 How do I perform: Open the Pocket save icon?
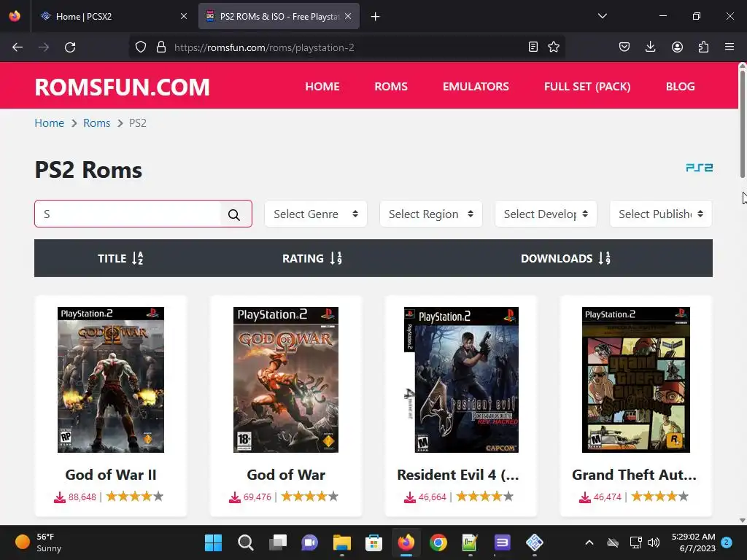click(624, 47)
